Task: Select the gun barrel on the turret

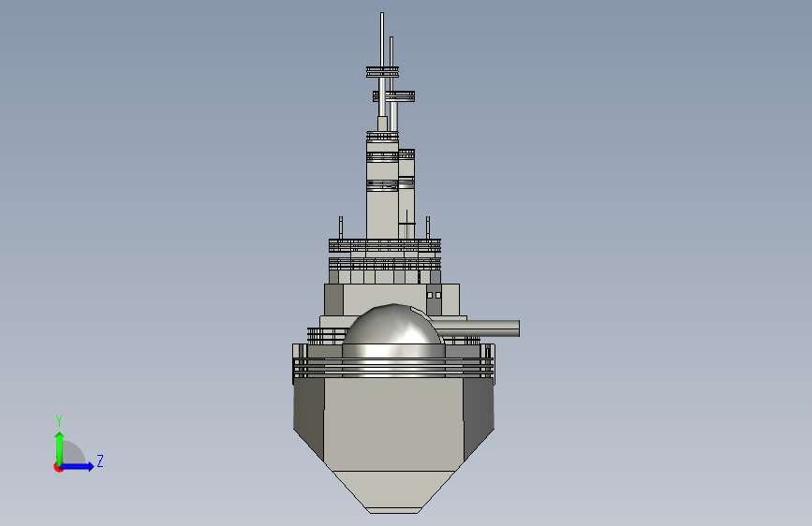Action: pos(477,329)
